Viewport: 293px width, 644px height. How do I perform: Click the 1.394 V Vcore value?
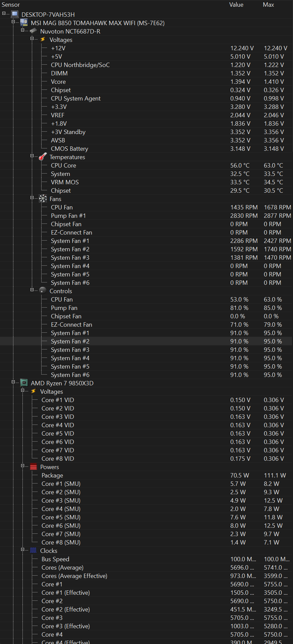tap(240, 82)
